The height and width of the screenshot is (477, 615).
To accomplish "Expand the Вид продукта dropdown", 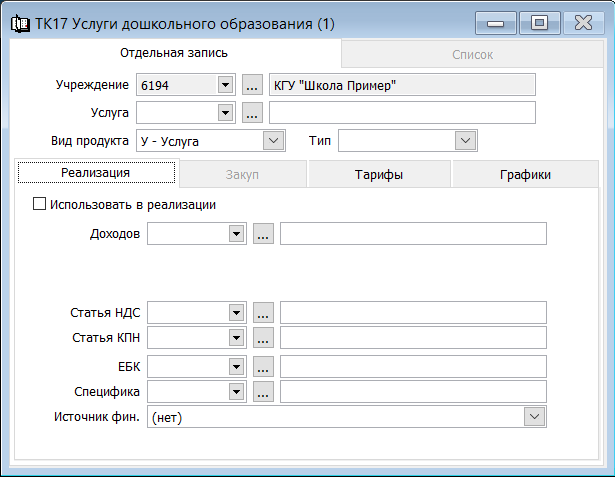I will click(x=273, y=141).
